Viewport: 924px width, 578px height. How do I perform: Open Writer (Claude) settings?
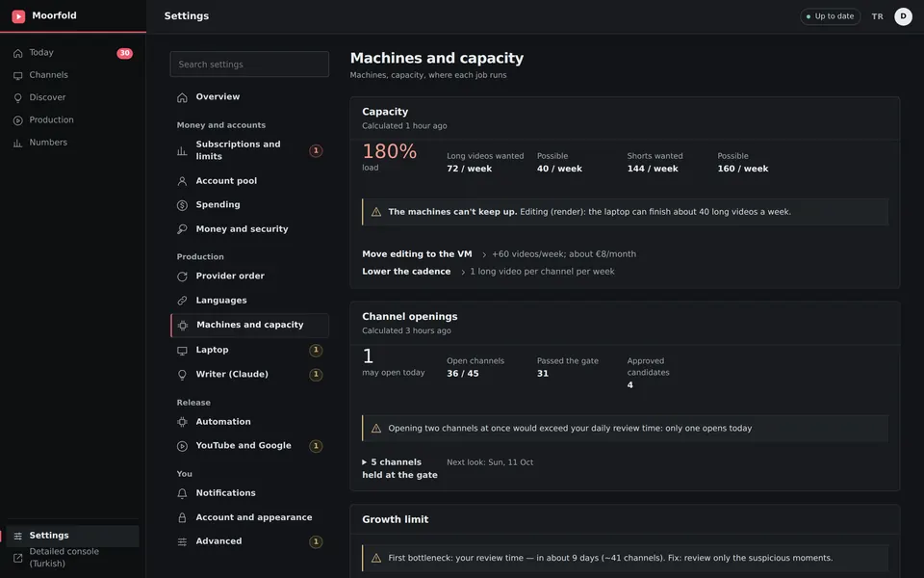[249, 374]
